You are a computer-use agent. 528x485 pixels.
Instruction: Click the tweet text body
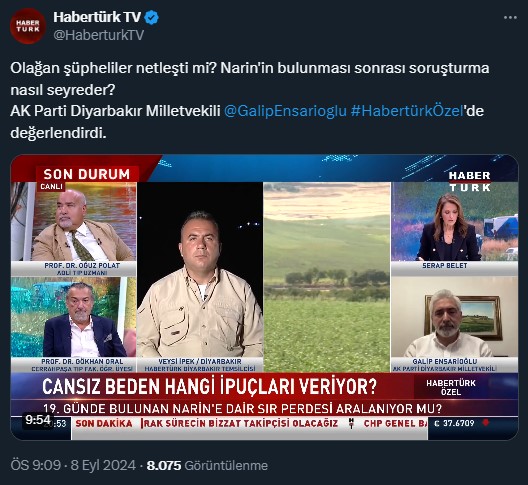[x=250, y=100]
